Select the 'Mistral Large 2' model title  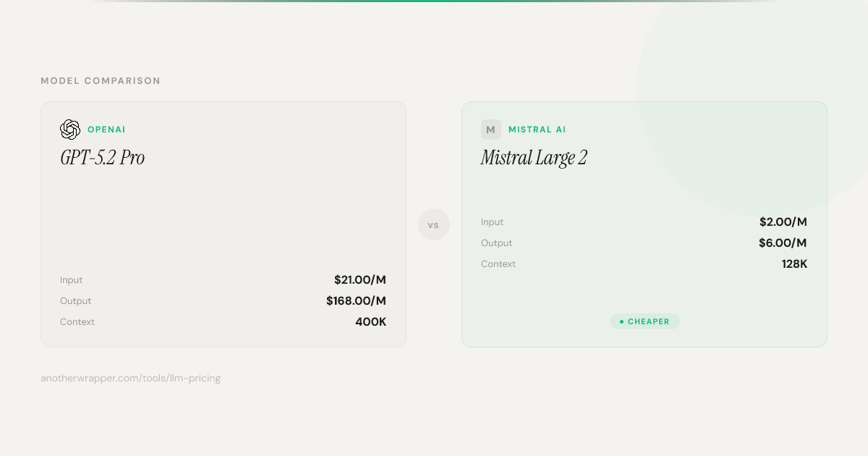534,158
